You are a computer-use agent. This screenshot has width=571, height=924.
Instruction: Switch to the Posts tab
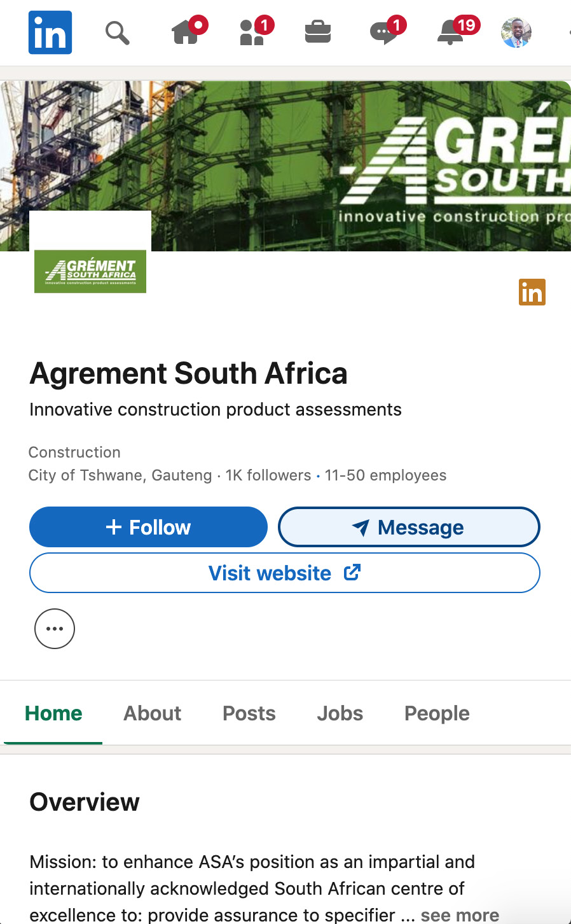[249, 713]
